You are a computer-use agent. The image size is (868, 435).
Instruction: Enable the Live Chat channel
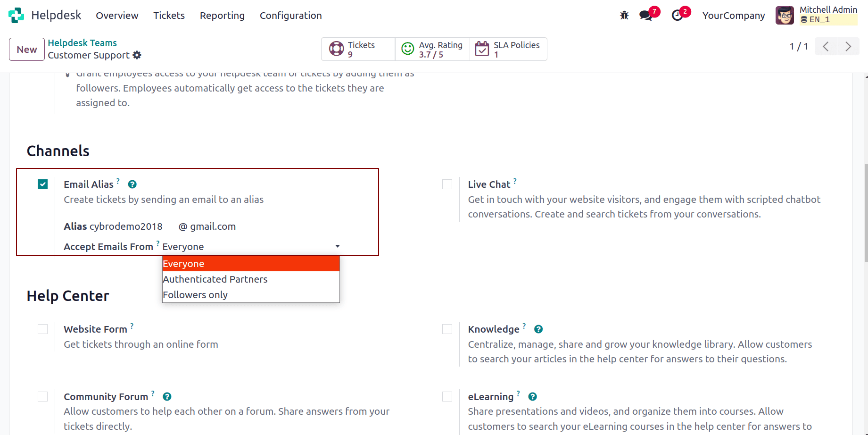[x=447, y=184]
